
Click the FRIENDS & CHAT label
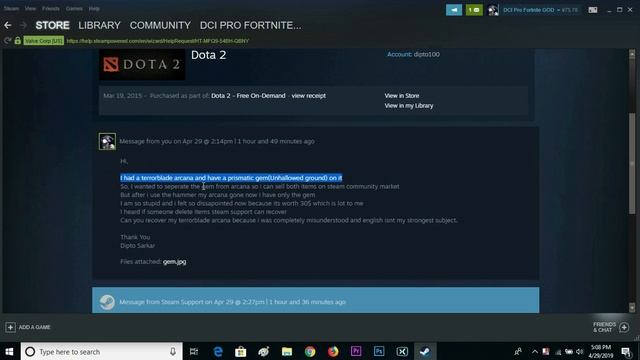coord(604,327)
